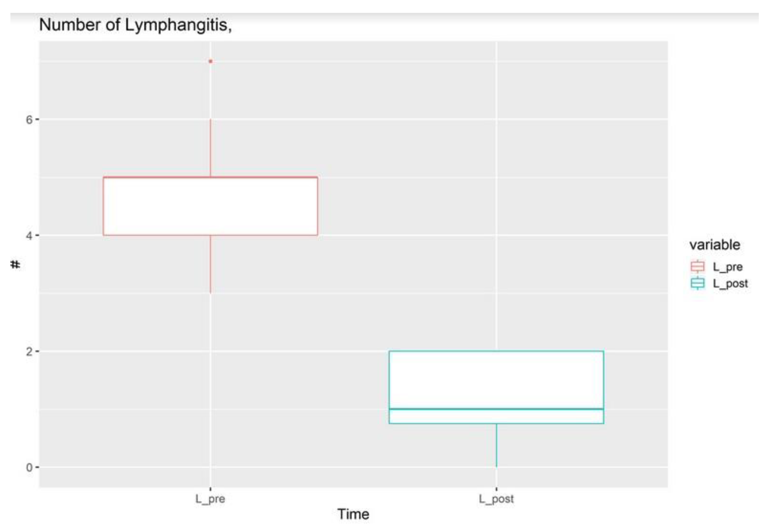Viewport: 772px width, 532px height.
Task: Click the '#' y-axis title
Action: tap(16, 265)
